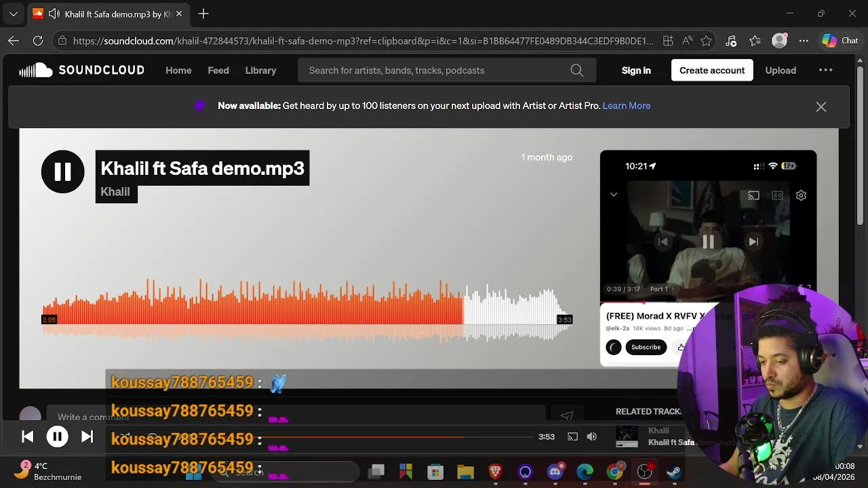Open browser Settings and more menu
Viewport: 868px width, 488px height.
tap(804, 41)
